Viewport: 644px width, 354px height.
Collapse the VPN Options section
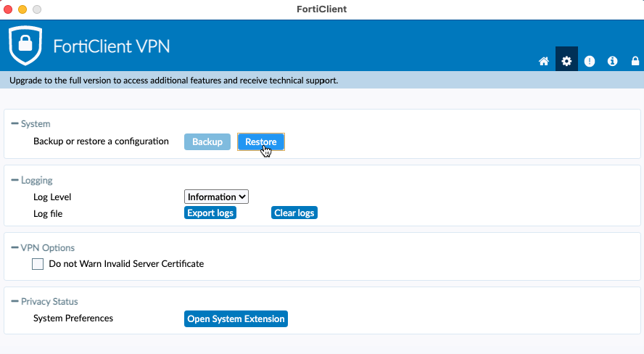(x=15, y=247)
